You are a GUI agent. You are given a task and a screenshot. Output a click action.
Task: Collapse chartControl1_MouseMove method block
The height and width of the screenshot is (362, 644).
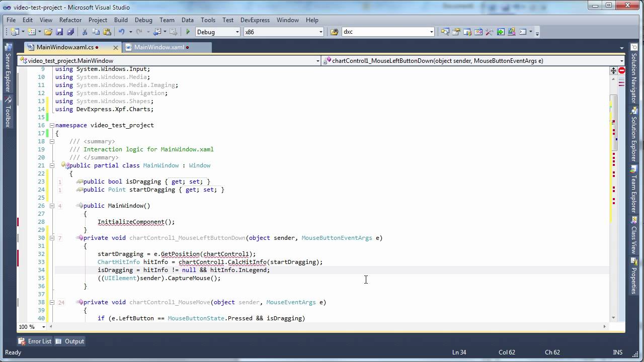click(51, 302)
